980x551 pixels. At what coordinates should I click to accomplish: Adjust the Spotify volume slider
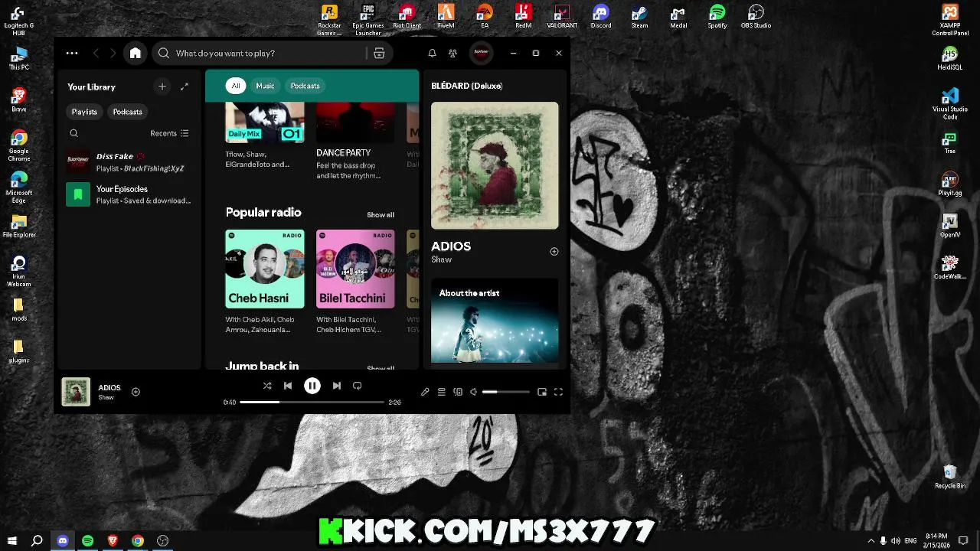point(505,392)
